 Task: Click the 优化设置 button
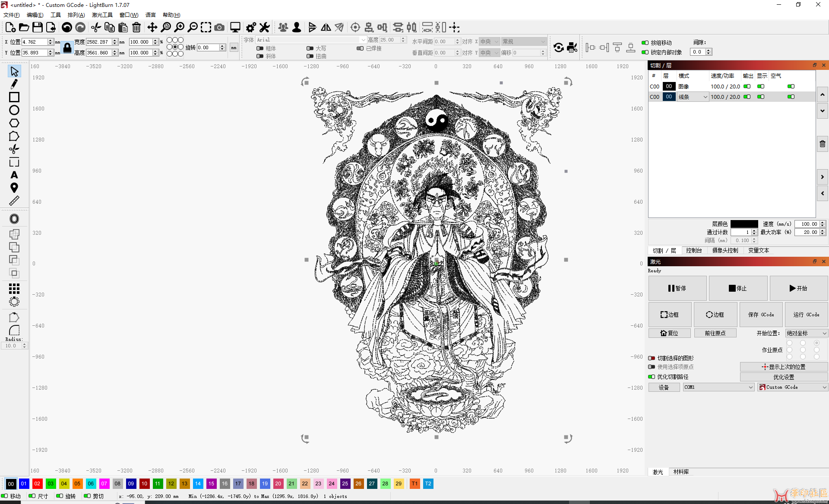[784, 377]
